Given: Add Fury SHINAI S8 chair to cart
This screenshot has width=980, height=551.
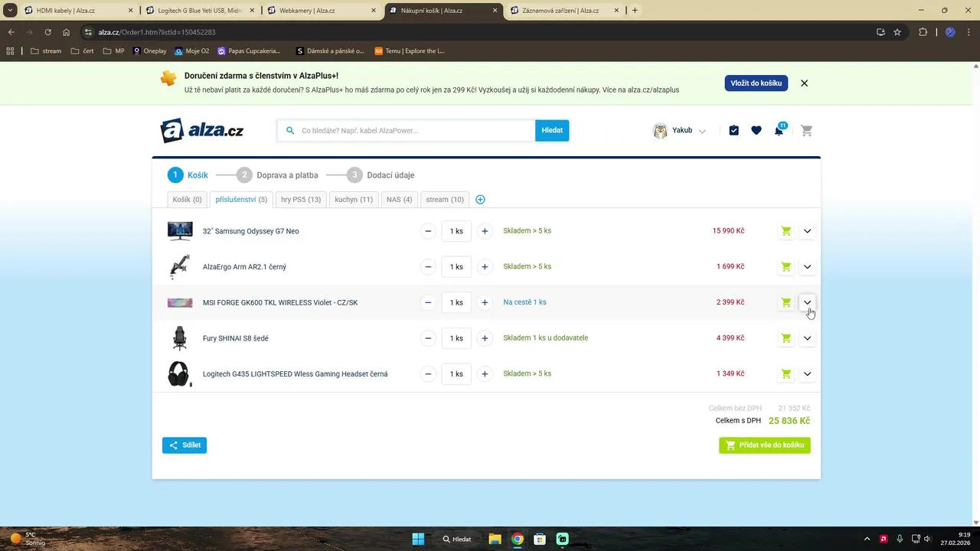Looking at the screenshot, I should 786,338.
